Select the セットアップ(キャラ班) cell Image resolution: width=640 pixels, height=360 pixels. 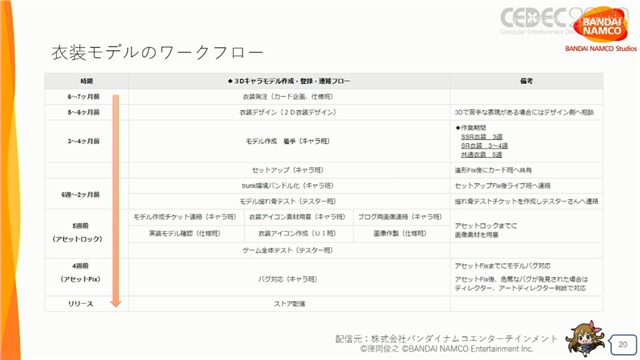[288, 170]
